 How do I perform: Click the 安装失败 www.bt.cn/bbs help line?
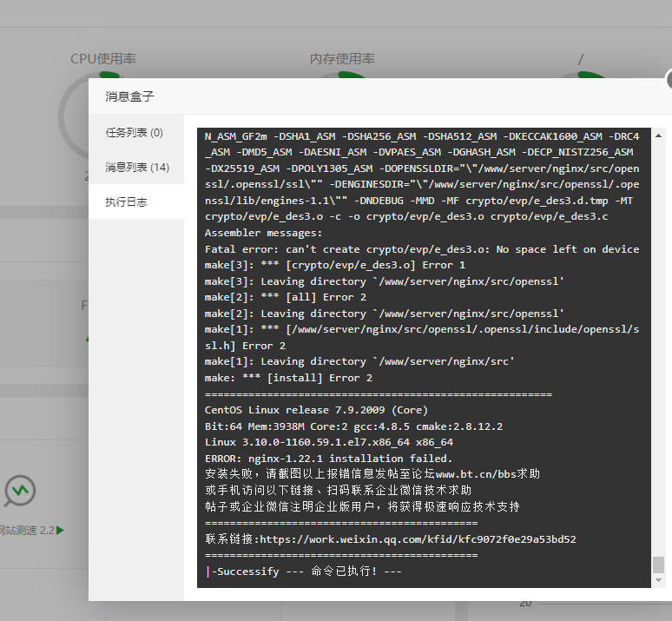[372, 474]
